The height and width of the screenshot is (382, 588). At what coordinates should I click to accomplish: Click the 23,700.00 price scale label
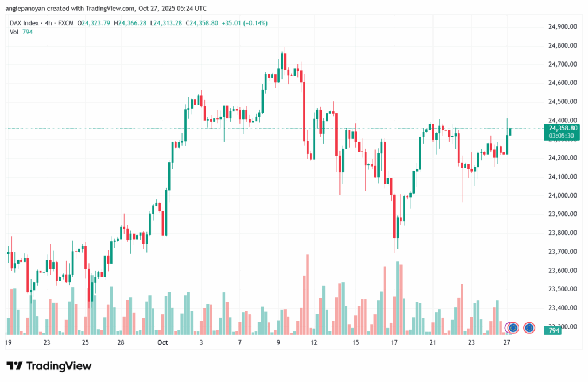(x=562, y=252)
